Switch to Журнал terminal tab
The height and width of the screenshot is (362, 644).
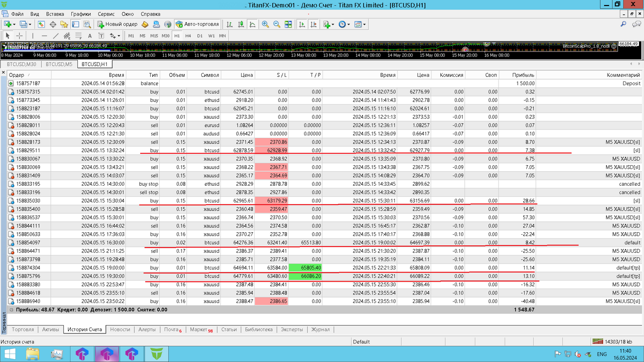pos(321,330)
